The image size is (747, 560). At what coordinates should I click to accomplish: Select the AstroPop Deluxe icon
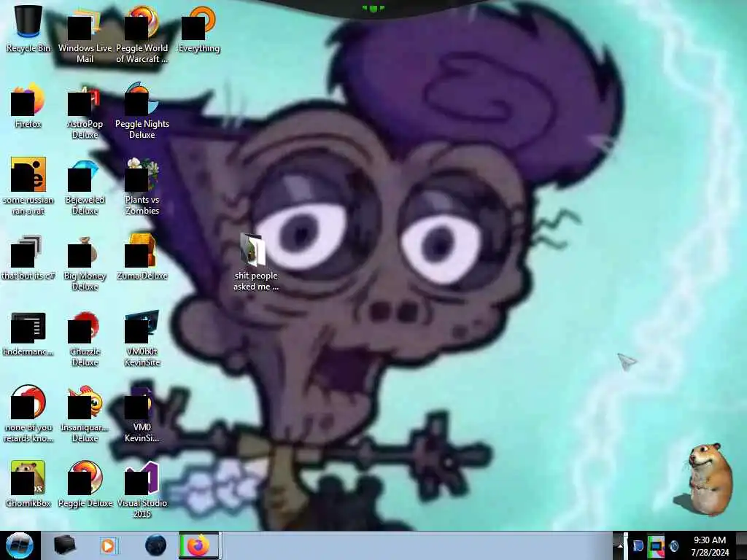point(85,111)
